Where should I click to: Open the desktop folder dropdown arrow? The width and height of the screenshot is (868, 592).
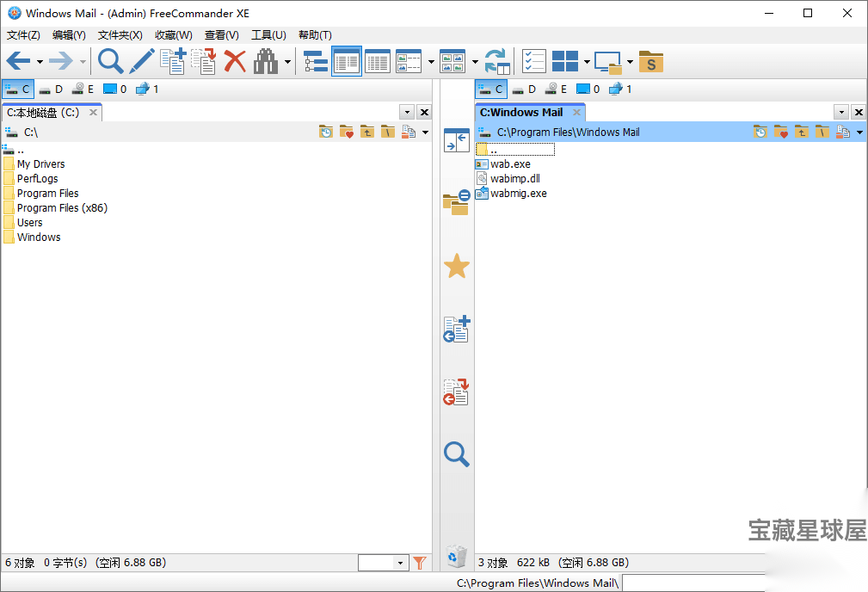pyautogui.click(x=630, y=61)
